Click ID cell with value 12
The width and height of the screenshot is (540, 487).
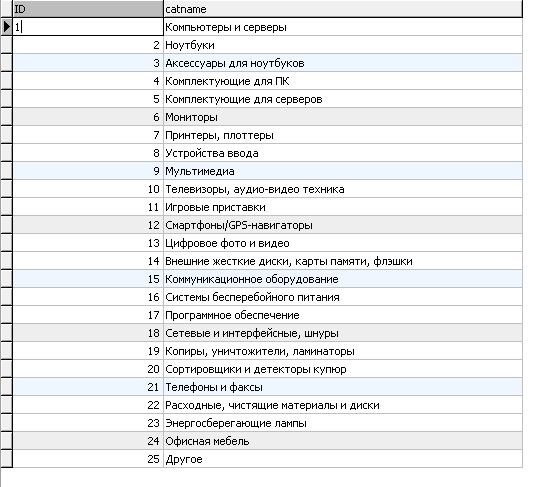click(x=88, y=225)
